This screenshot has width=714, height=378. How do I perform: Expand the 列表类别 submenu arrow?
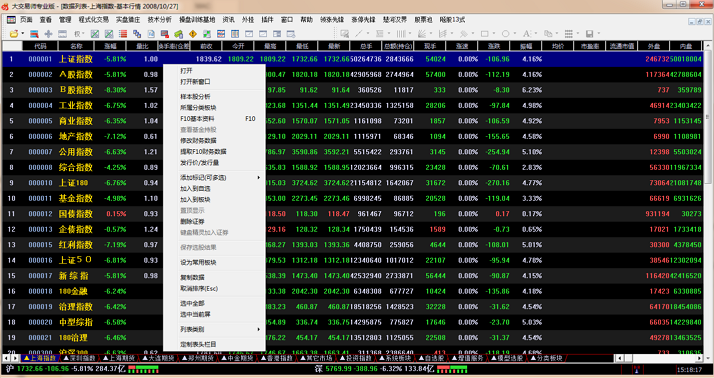click(259, 329)
